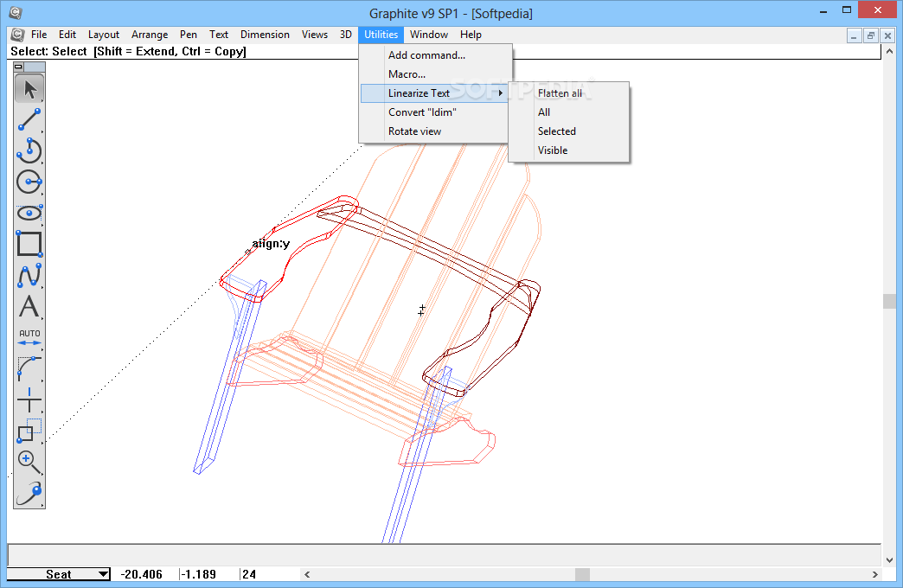The image size is (903, 588).
Task: Choose Macro... from Utilities menu
Action: pyautogui.click(x=435, y=74)
